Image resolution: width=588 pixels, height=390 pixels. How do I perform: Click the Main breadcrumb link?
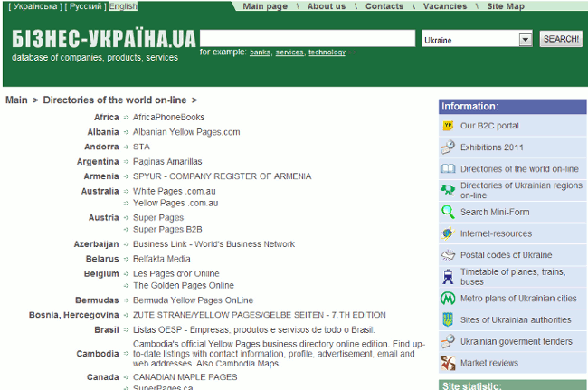click(16, 100)
